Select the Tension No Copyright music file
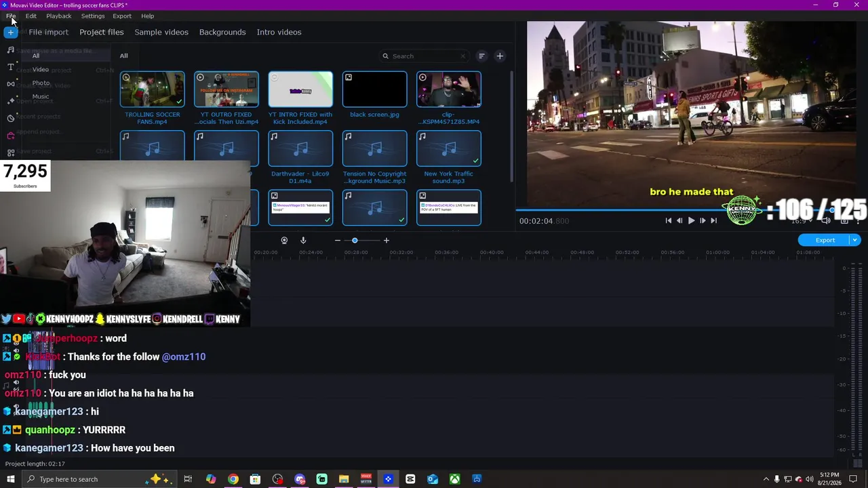Screen dimensions: 868x488 [374, 148]
